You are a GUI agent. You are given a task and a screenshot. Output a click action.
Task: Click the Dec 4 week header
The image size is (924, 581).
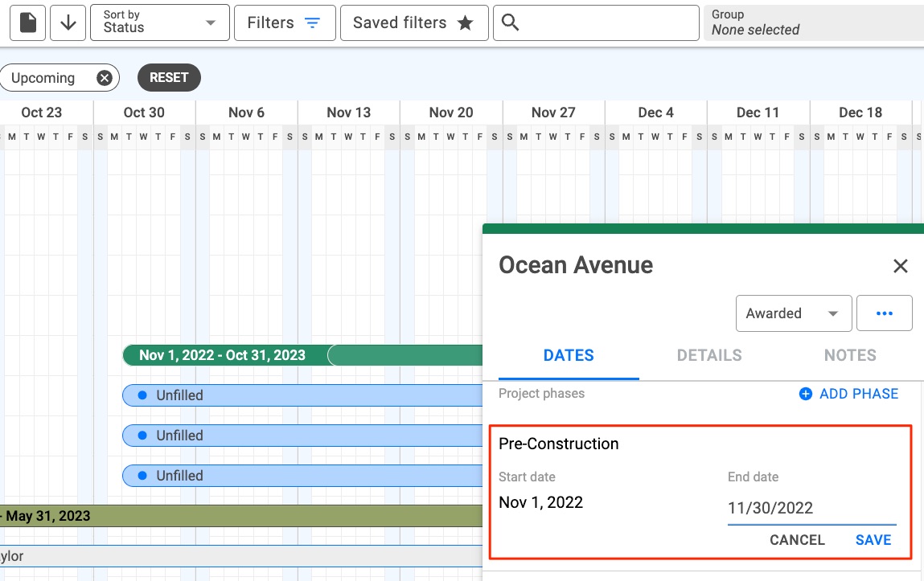click(656, 113)
